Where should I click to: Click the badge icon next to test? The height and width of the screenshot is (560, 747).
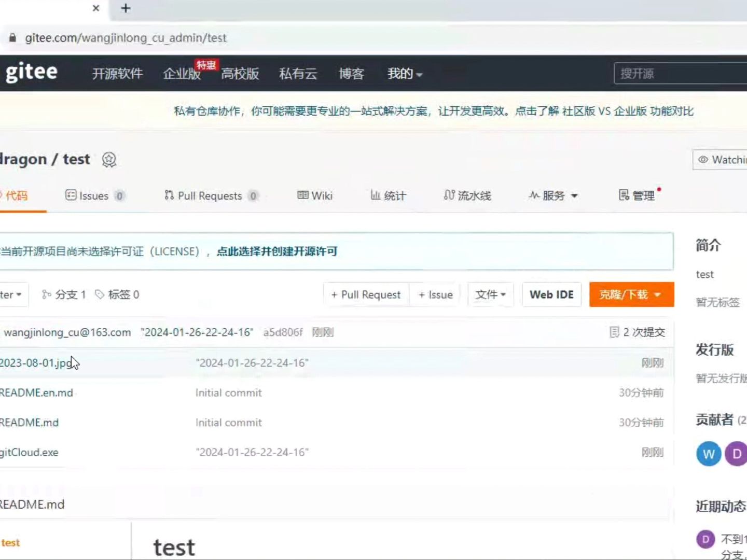[x=109, y=160]
